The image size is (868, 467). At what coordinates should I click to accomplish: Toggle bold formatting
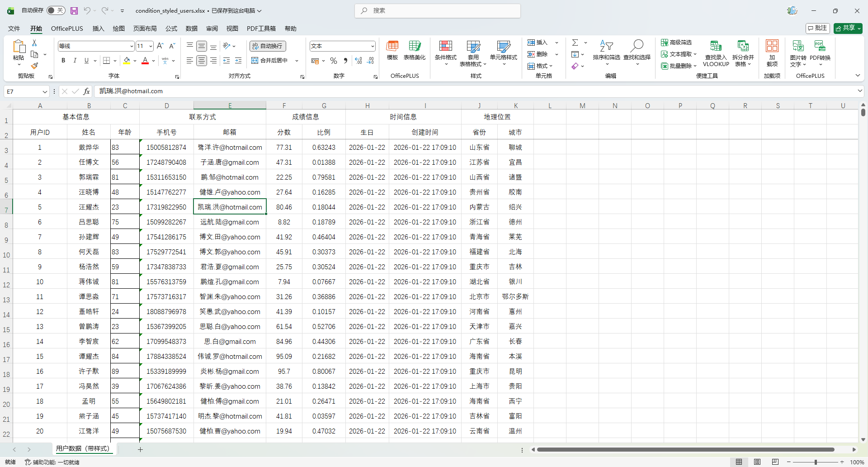tap(63, 61)
